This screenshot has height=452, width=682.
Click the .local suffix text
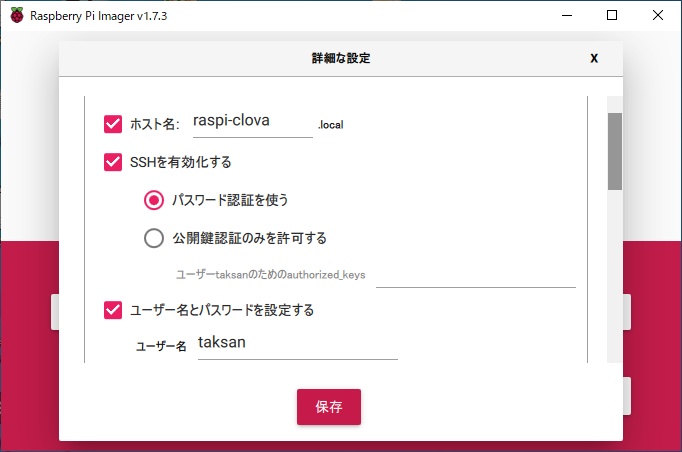tap(331, 125)
